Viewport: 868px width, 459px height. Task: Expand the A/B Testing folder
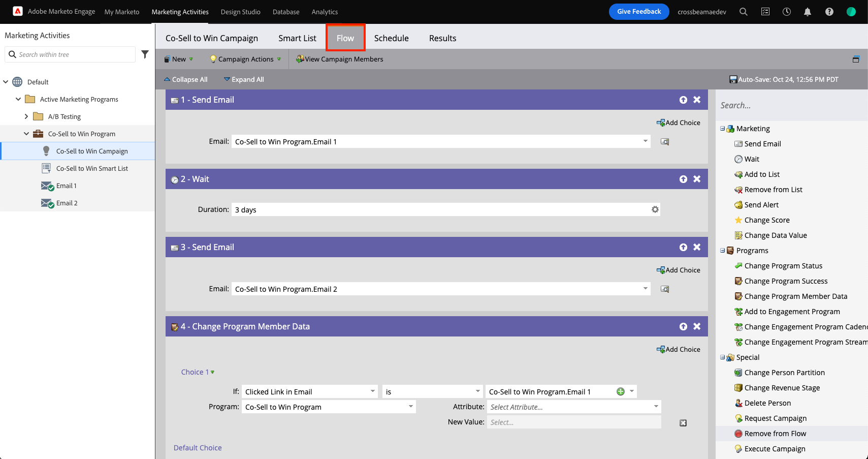click(26, 116)
